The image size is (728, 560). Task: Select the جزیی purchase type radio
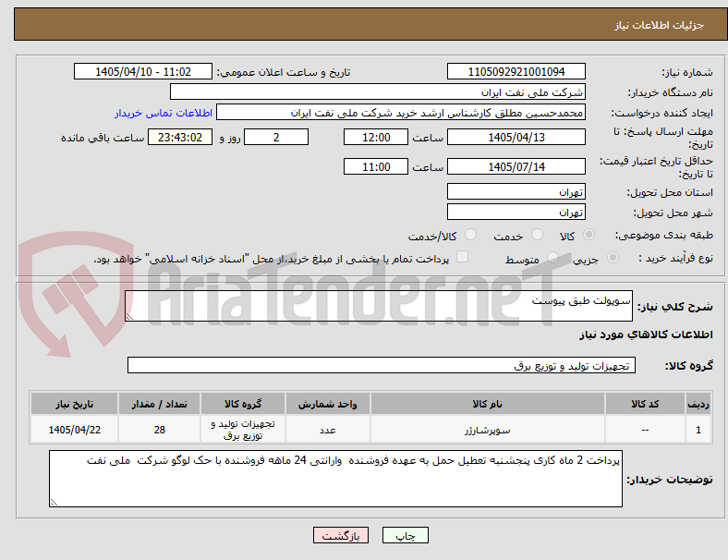pyautogui.click(x=613, y=257)
